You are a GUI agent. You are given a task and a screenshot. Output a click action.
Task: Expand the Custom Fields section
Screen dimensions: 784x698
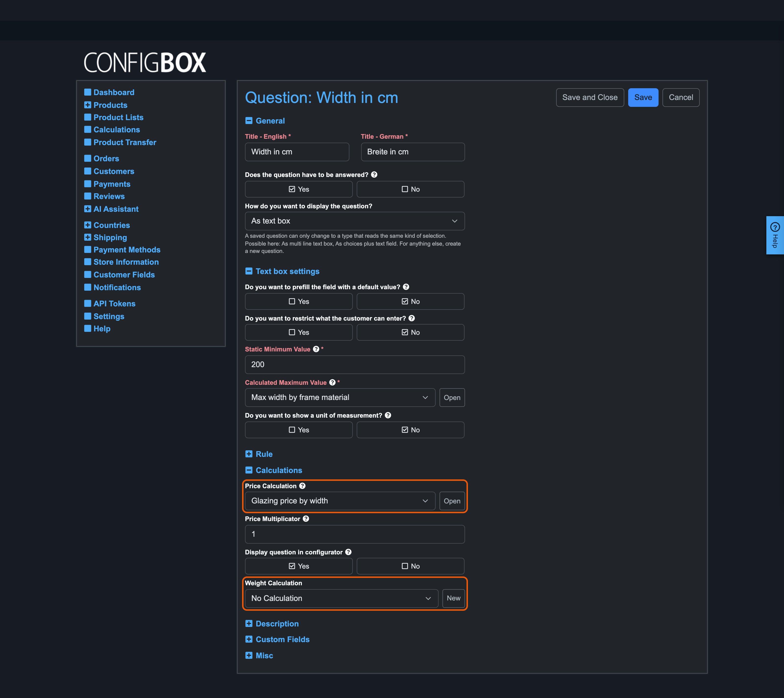pyautogui.click(x=277, y=639)
